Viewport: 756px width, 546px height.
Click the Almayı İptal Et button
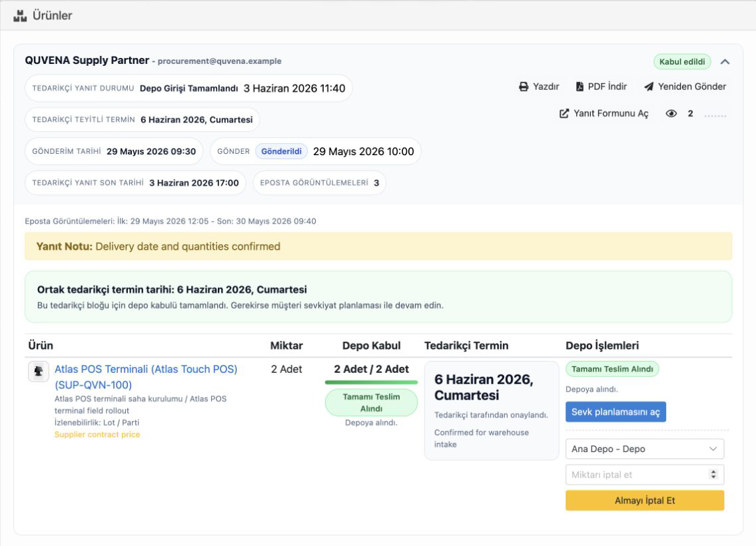click(645, 501)
